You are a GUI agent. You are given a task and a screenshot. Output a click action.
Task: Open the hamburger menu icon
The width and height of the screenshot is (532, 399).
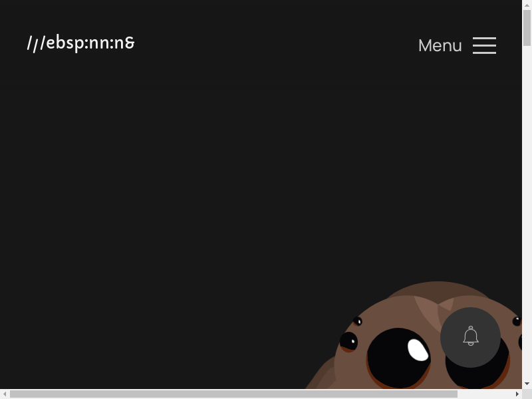pyautogui.click(x=484, y=45)
